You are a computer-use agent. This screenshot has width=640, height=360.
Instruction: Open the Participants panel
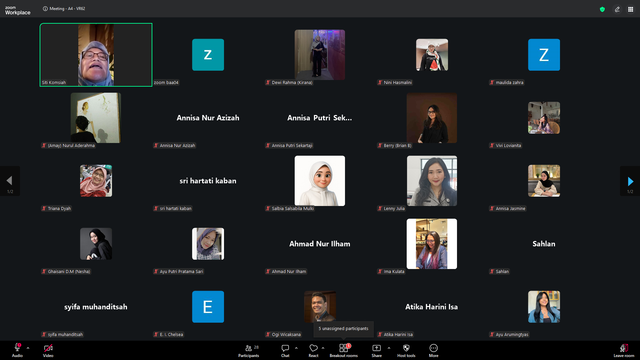249,350
